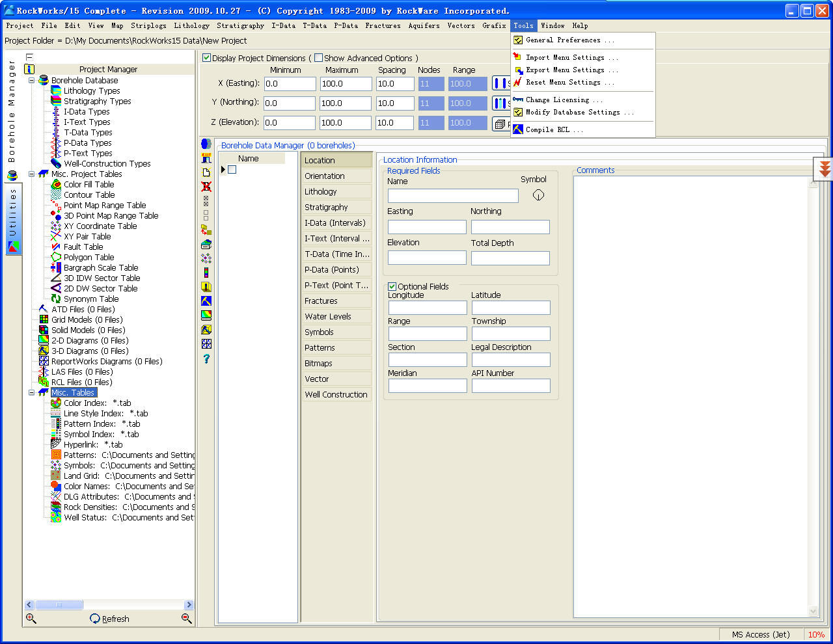This screenshot has height=644, width=833.
Task: Select the Bargraph Scale Table row
Action: pyautogui.click(x=101, y=267)
